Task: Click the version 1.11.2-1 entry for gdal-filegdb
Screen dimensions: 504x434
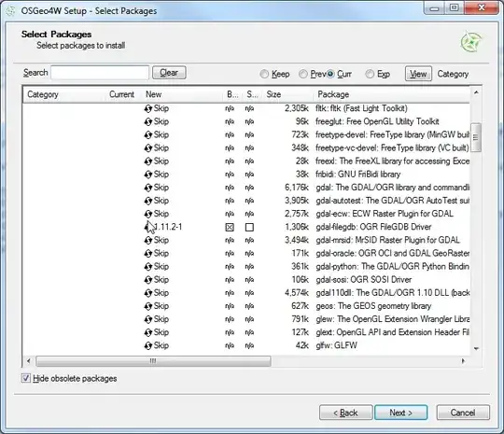Action: [x=167, y=228]
